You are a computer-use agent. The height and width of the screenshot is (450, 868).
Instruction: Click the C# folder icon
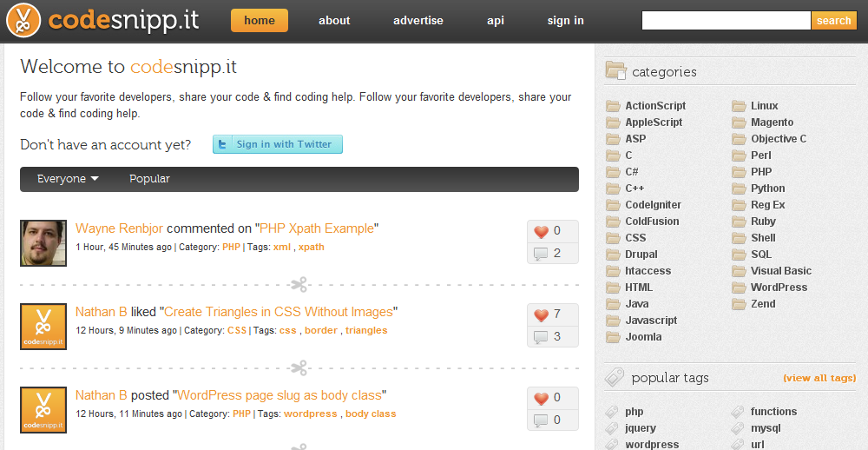point(613,172)
